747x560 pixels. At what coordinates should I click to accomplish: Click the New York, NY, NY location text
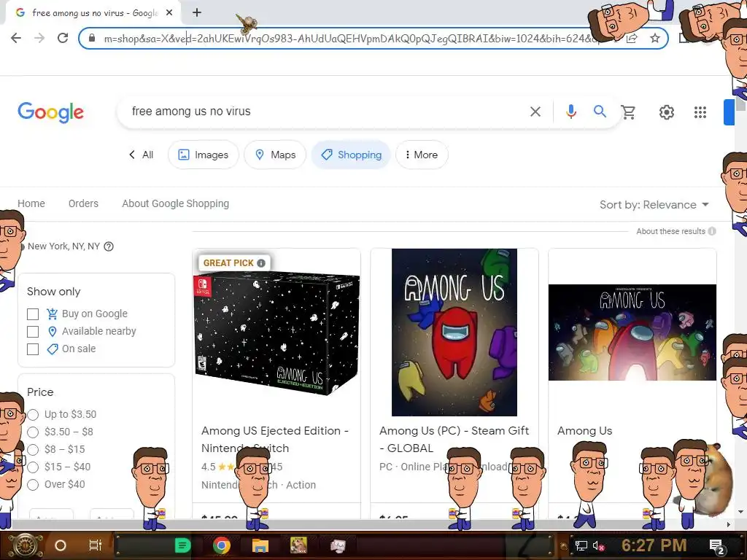click(64, 246)
